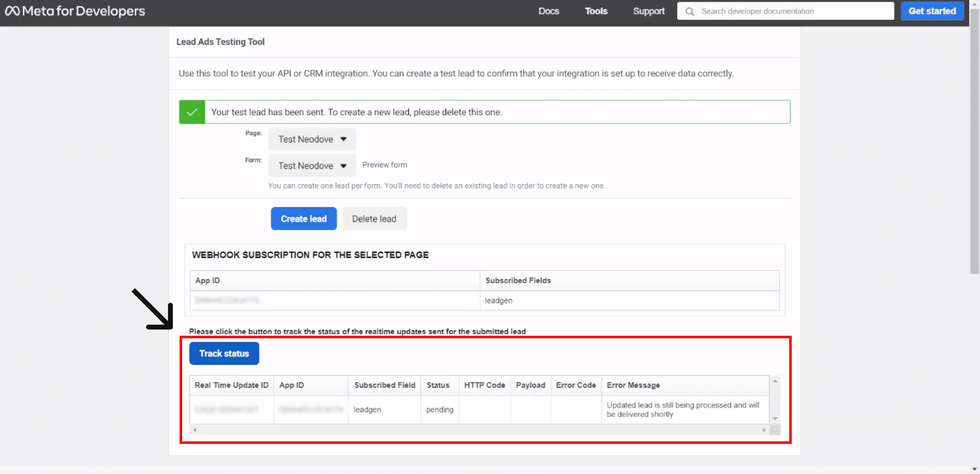Expand the Form dropdown for Test Neodove

(x=312, y=166)
